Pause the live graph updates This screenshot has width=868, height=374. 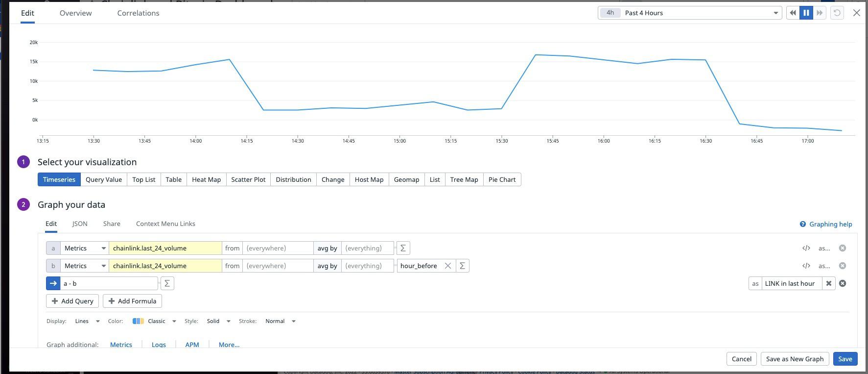(806, 13)
